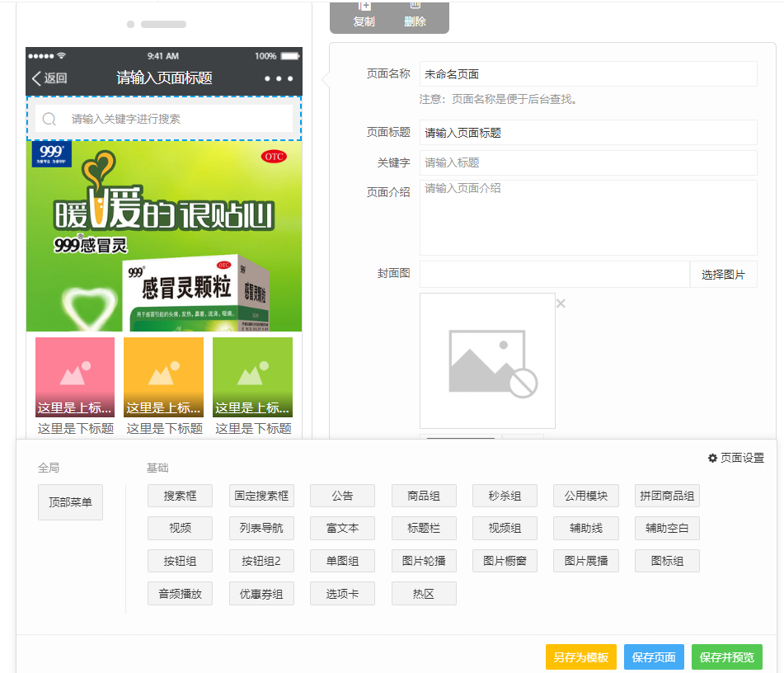The height and width of the screenshot is (673, 784).
Task: Add the 视频 component
Action: 180,529
